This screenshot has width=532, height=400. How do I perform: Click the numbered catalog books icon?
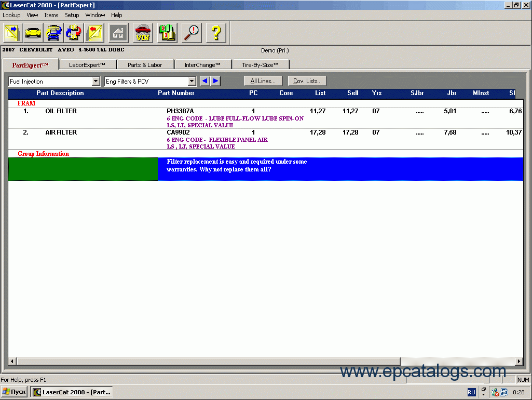click(167, 33)
